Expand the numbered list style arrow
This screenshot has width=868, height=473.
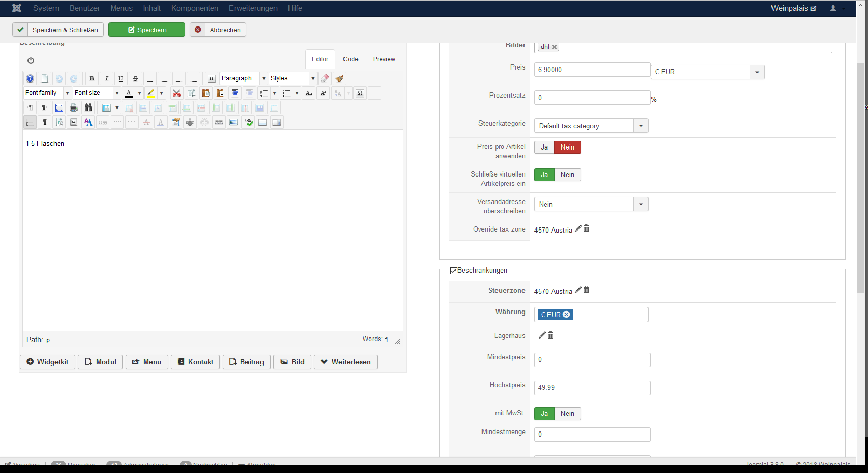pos(275,93)
